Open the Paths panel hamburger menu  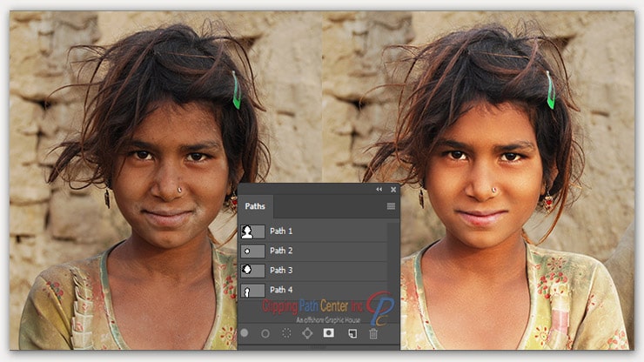click(391, 206)
